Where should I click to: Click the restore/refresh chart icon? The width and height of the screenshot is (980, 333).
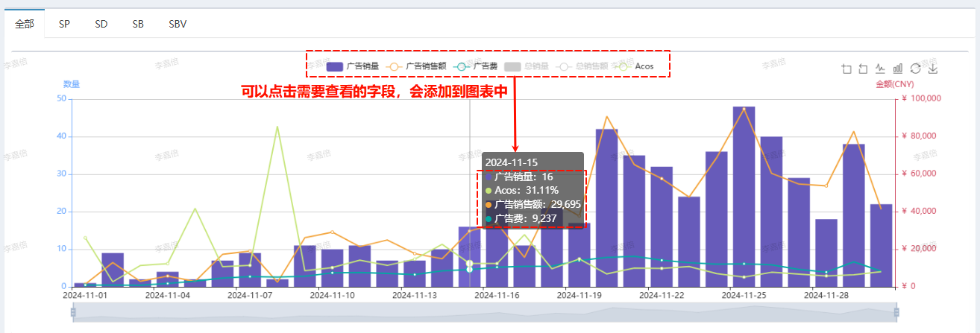click(x=915, y=69)
